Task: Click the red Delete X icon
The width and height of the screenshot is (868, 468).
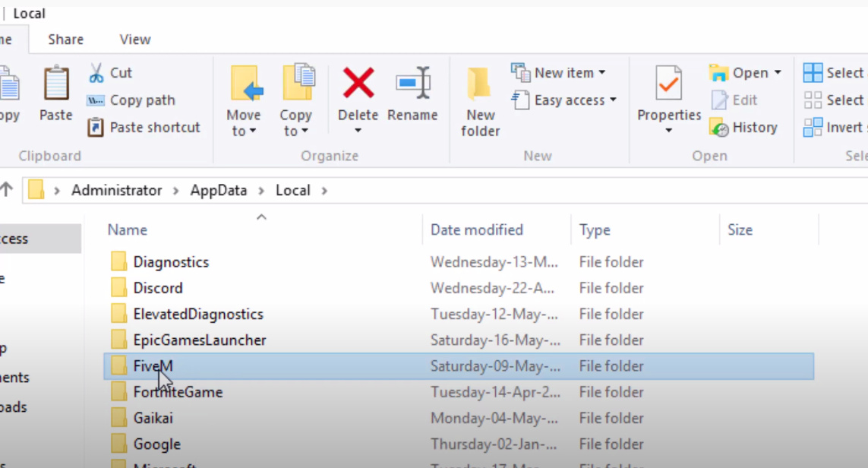Action: pyautogui.click(x=358, y=84)
